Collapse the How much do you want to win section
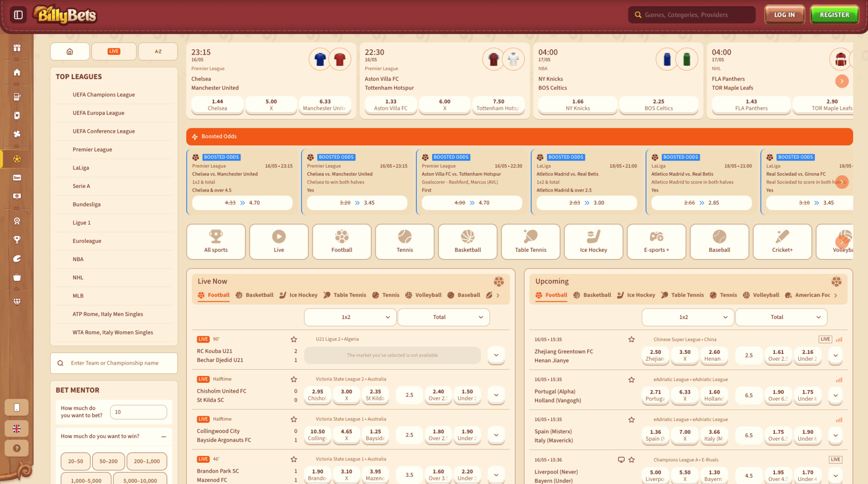 point(164,437)
